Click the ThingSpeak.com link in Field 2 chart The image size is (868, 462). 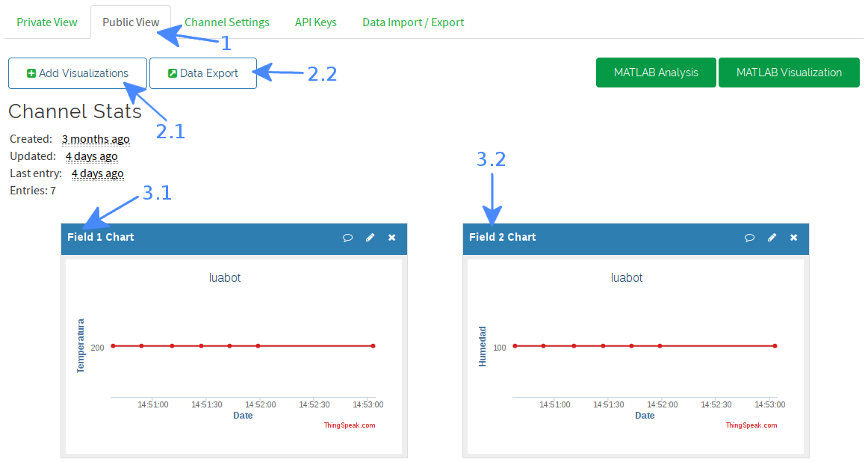(x=751, y=425)
